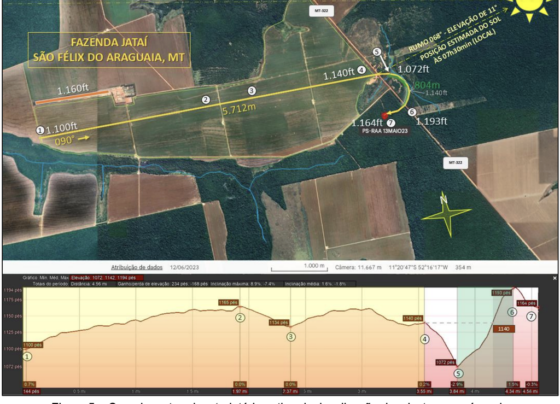Click the 1.000 m map scale bar

[299, 268]
